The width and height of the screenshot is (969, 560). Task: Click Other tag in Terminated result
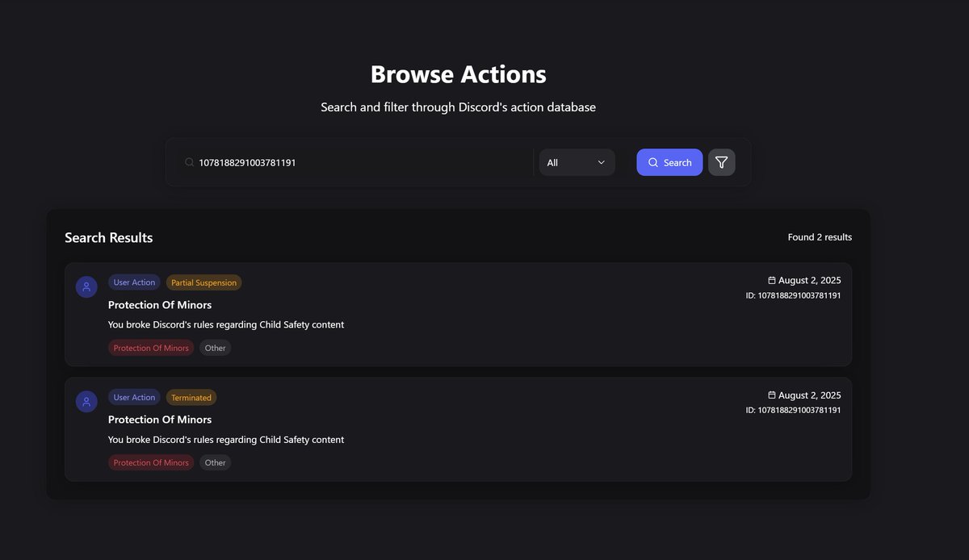pos(215,462)
